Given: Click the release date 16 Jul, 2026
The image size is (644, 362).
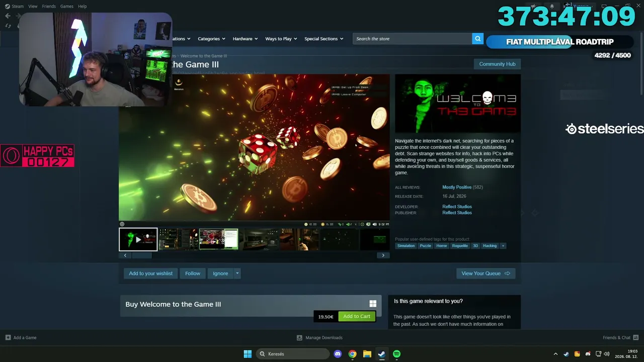Looking at the screenshot, I should [454, 197].
